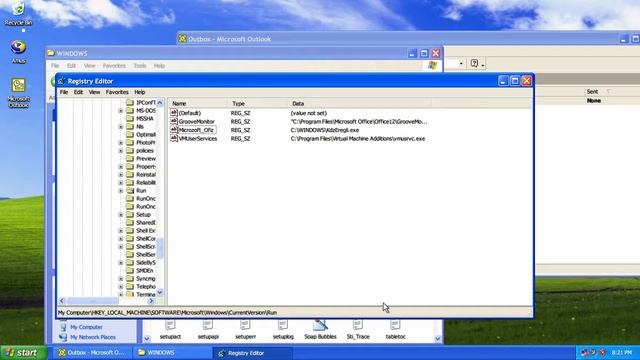Open the tabletoc file in WINDOWS window

[x=396, y=330]
